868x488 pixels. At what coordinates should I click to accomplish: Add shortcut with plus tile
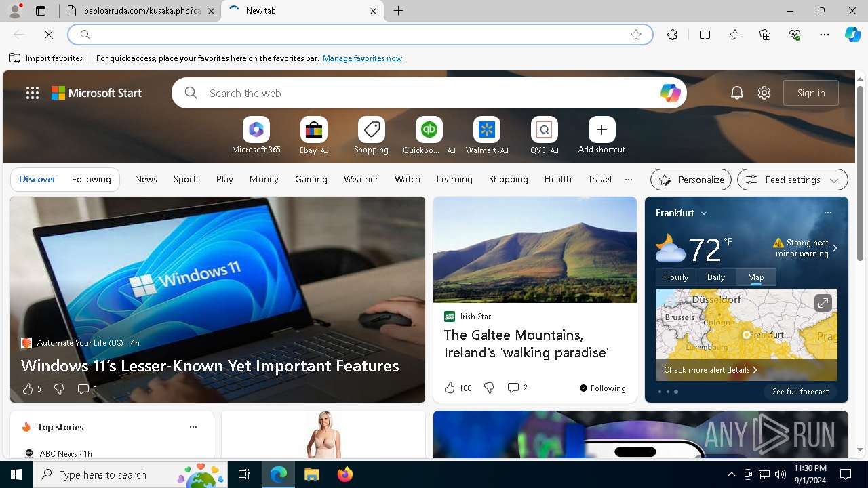[601, 136]
